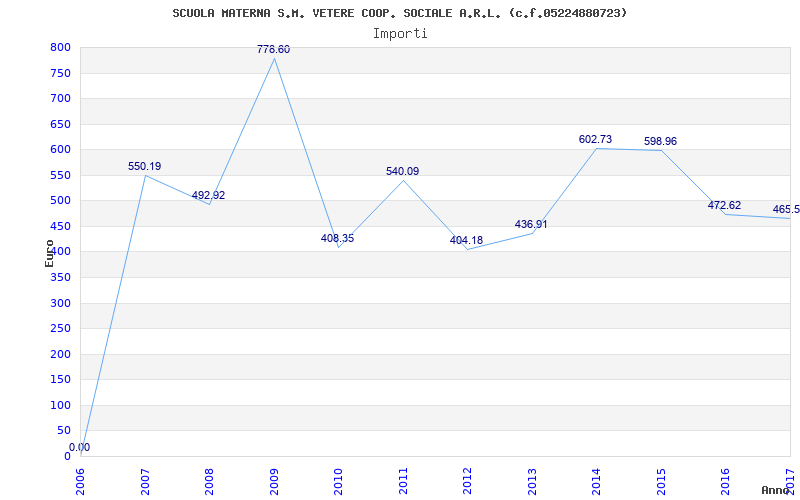Click the 400 y-axis tick label
800x500 pixels.
coord(60,252)
